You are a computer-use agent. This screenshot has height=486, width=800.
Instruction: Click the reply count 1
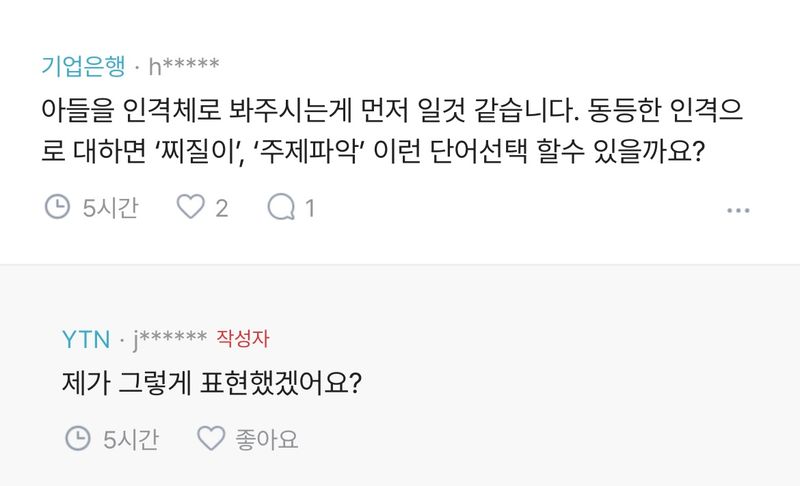pos(310,207)
